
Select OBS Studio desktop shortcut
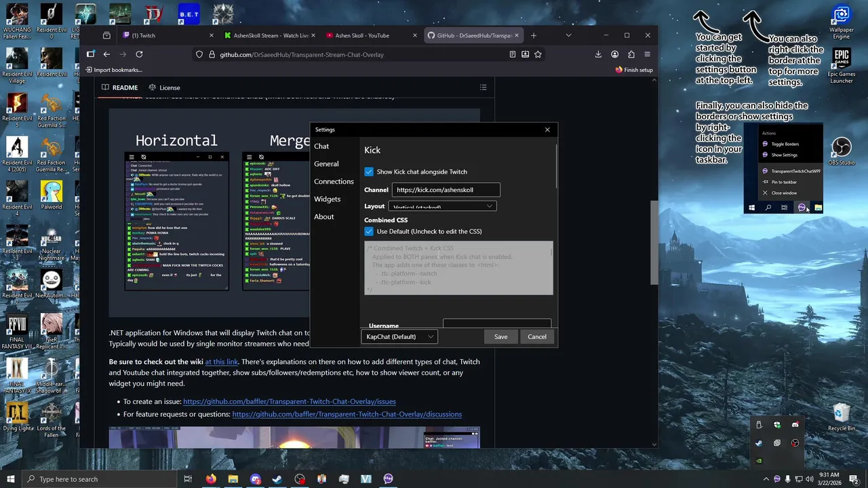(x=842, y=150)
